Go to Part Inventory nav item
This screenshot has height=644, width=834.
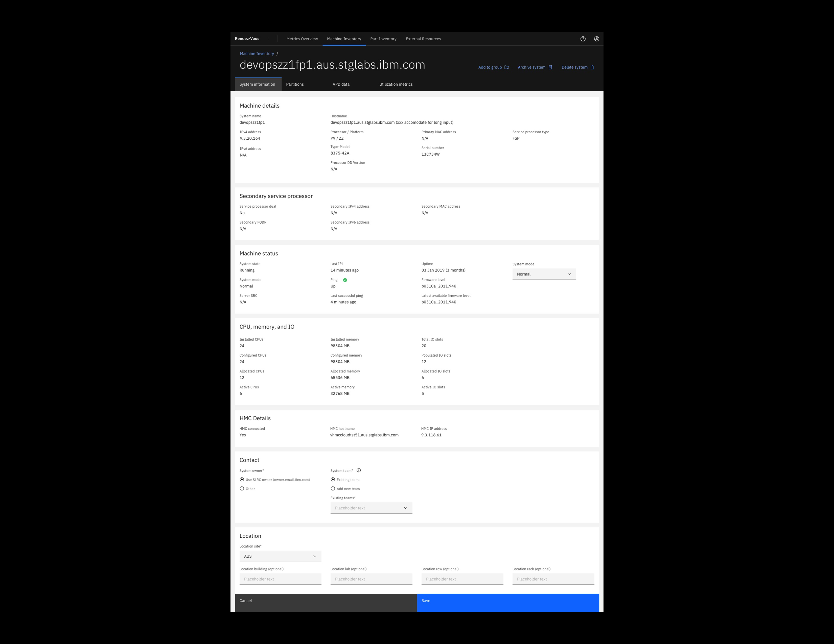tap(383, 39)
